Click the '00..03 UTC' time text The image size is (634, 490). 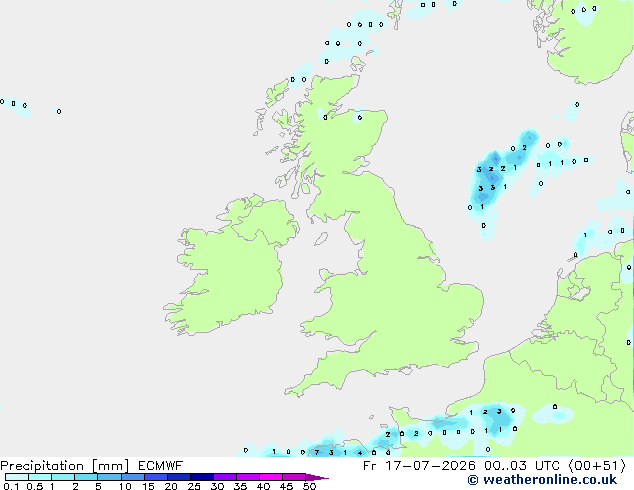[x=523, y=466]
